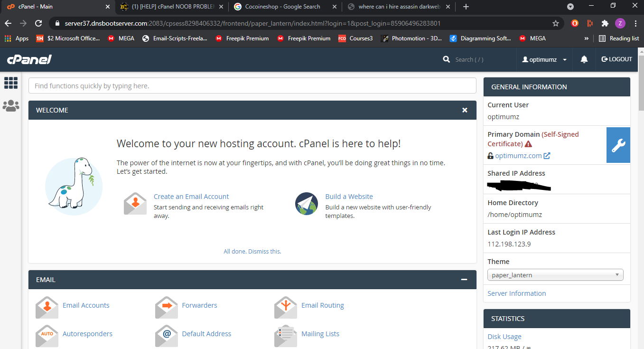Close the WELCOME panel
Viewport: 644px width, 349px height.
point(465,110)
